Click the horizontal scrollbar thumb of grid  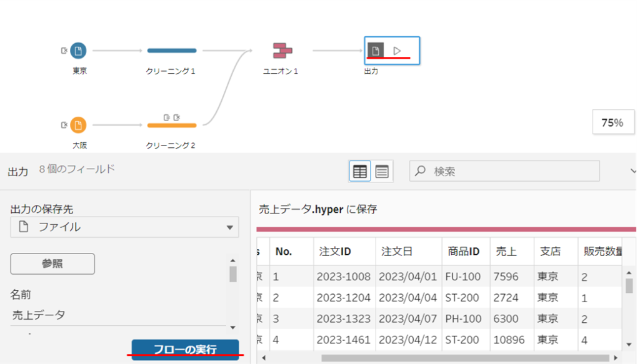pyautogui.click(x=465, y=358)
